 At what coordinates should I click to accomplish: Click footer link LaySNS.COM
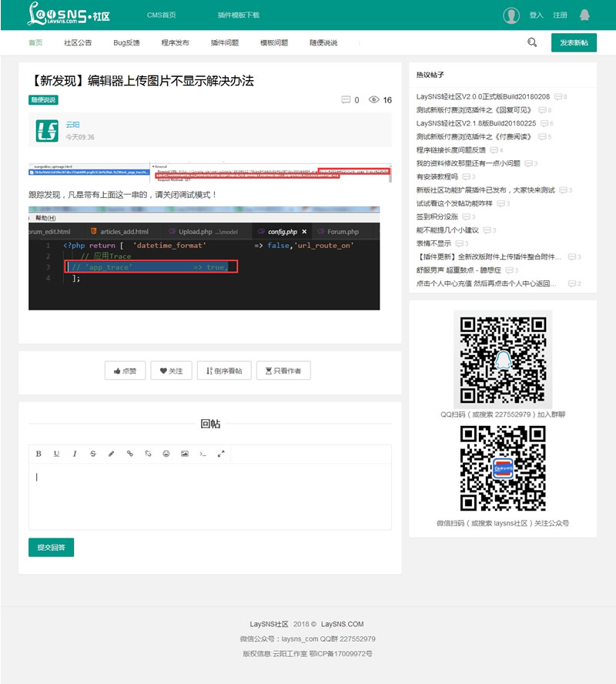342,624
